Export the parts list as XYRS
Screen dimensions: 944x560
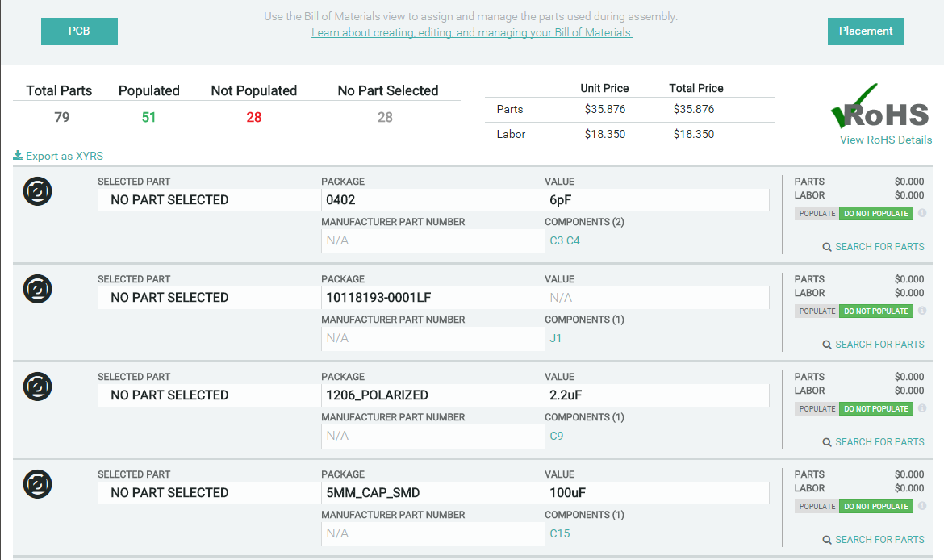coord(58,157)
